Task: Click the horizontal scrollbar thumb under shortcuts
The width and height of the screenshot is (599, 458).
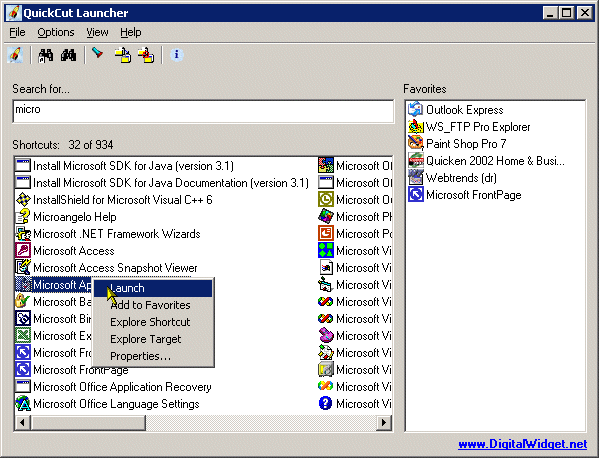Action: click(88, 422)
